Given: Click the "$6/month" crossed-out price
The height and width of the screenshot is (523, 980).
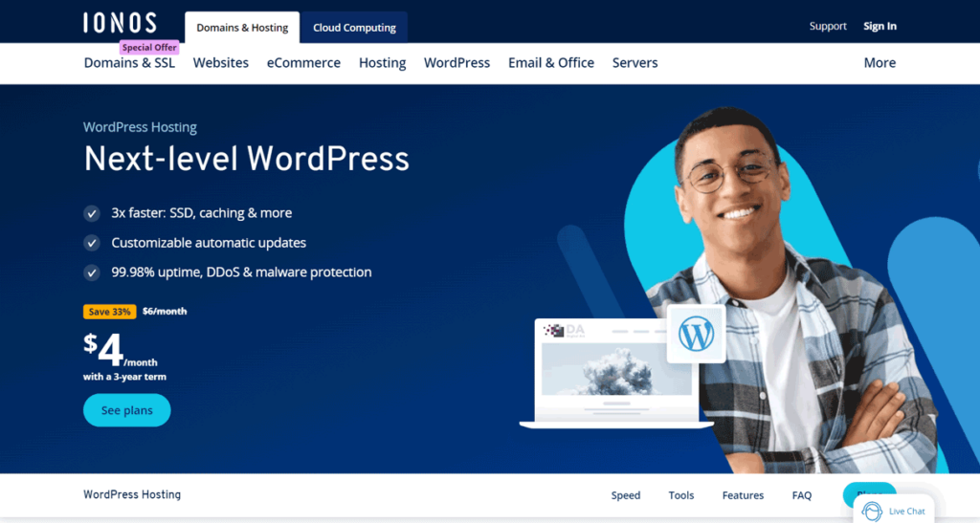Looking at the screenshot, I should 165,312.
